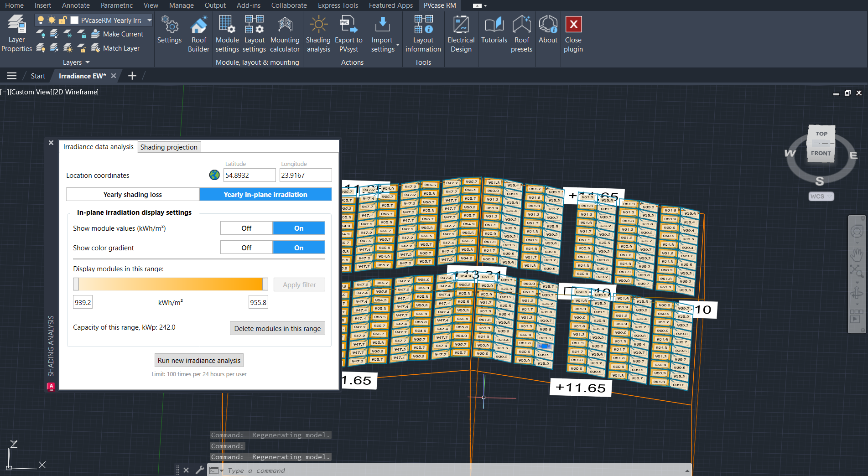Open the PVcaseRM Yearly layer dropdown

[x=149, y=20]
